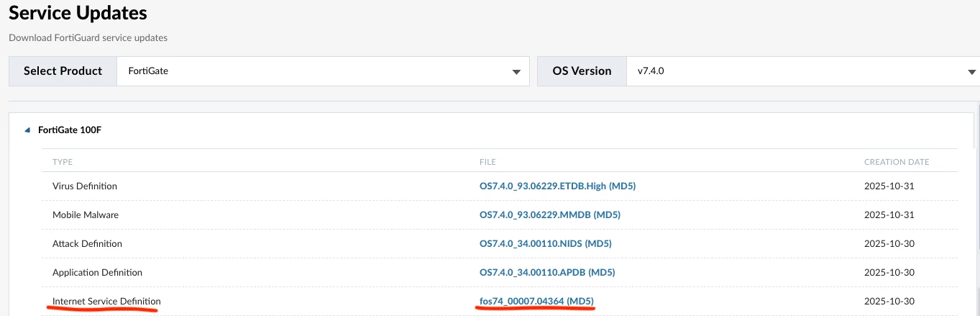Open the OS Version dropdown showing v7.4.0
This screenshot has height=316, width=980.
[x=803, y=71]
